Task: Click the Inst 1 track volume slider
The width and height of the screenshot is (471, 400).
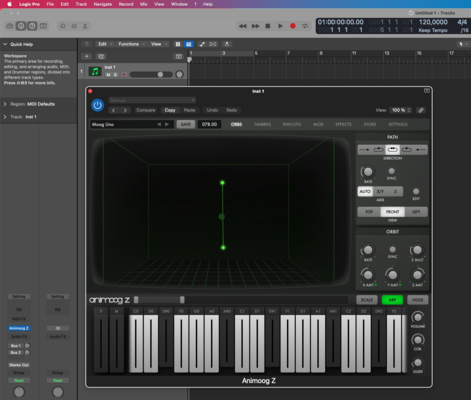Action: [151, 74]
